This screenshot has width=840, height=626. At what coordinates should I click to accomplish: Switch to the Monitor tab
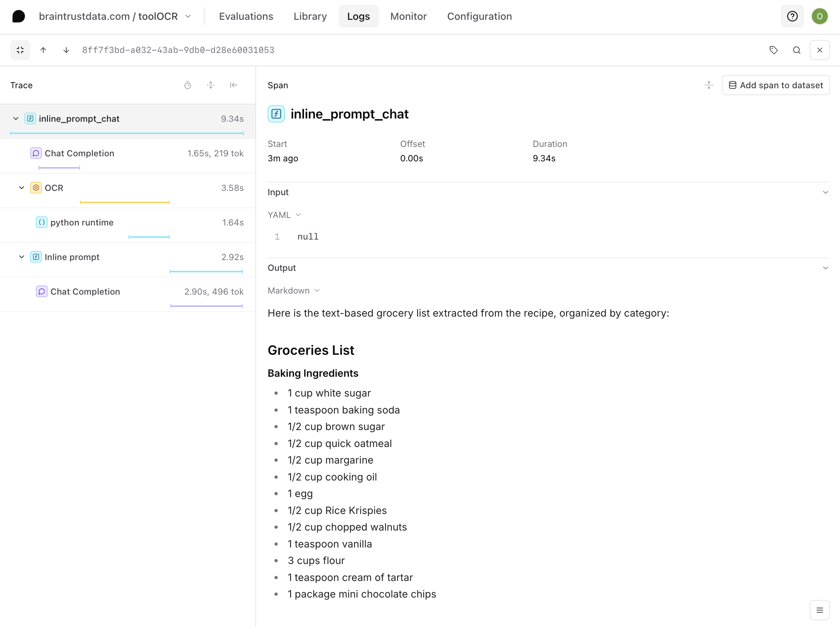click(x=408, y=16)
